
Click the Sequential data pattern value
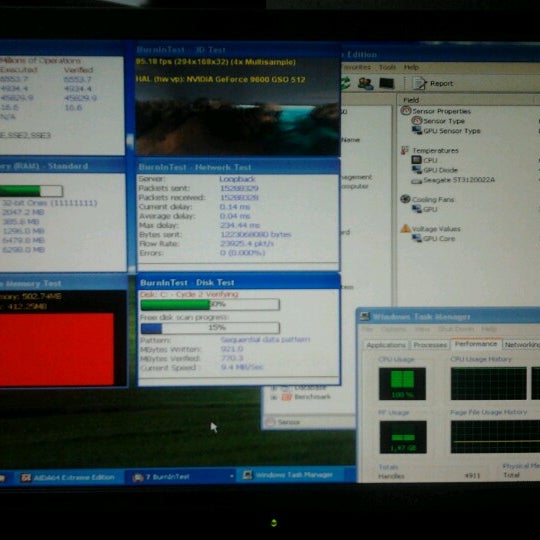click(265, 340)
